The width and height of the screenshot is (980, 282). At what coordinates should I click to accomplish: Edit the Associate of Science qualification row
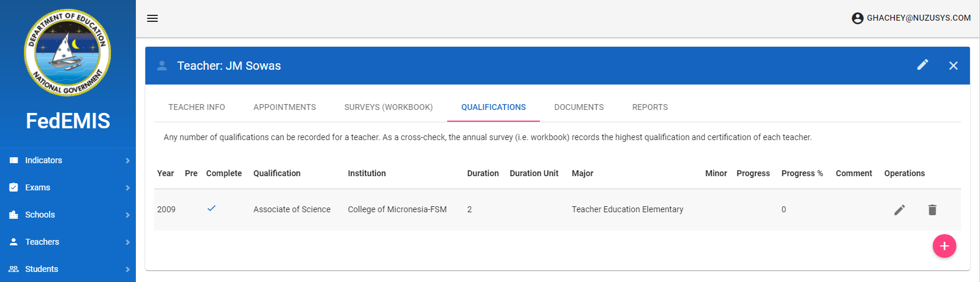click(899, 210)
